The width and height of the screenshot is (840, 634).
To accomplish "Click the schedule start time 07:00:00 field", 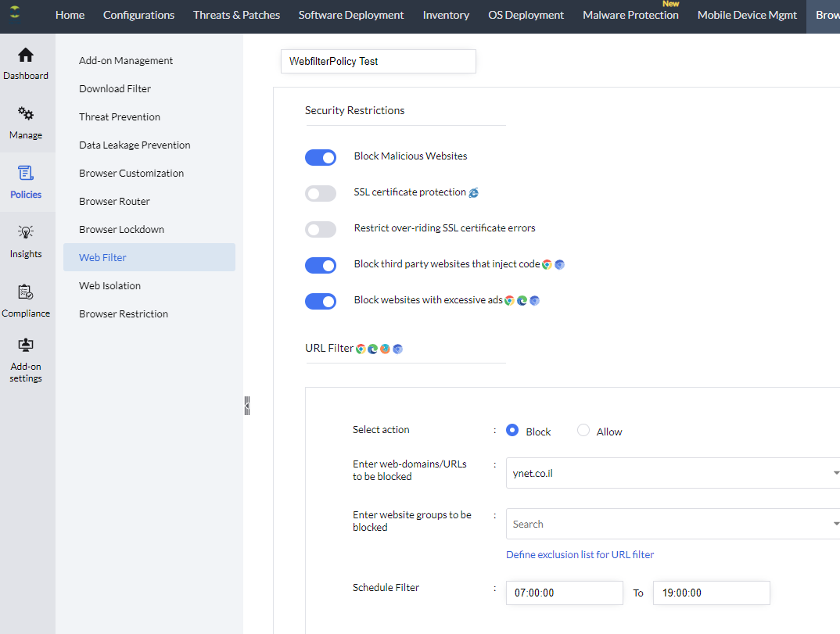I will pos(564,593).
